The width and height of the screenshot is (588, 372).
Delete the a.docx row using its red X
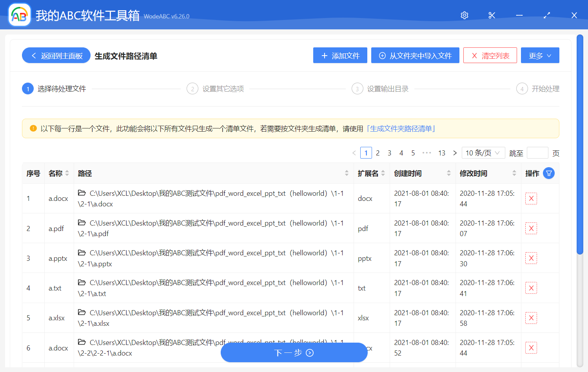pos(531,199)
